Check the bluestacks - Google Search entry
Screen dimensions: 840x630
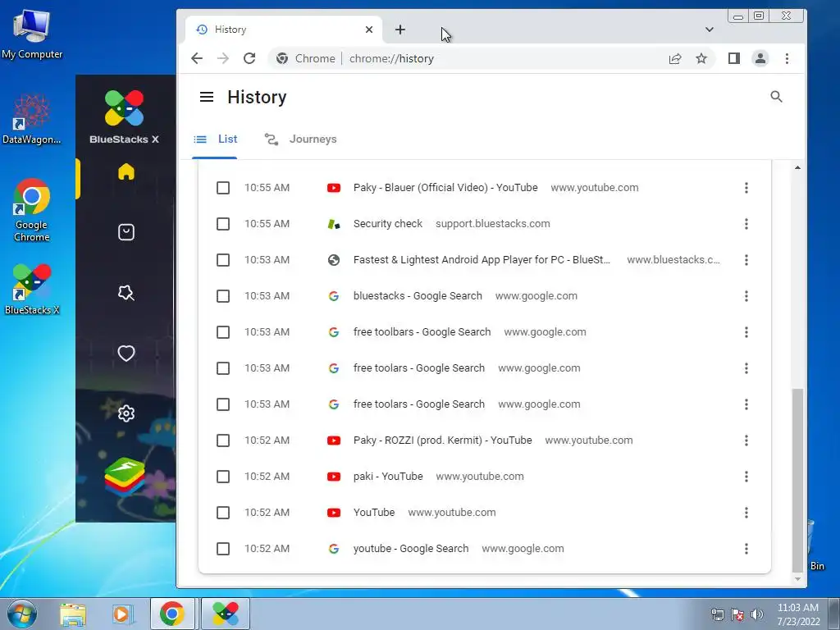[x=223, y=296]
